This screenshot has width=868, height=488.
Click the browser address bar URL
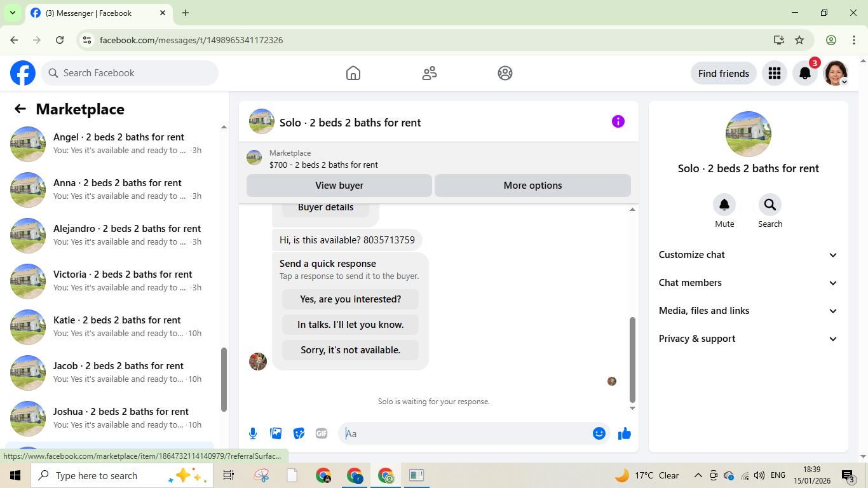(x=191, y=40)
